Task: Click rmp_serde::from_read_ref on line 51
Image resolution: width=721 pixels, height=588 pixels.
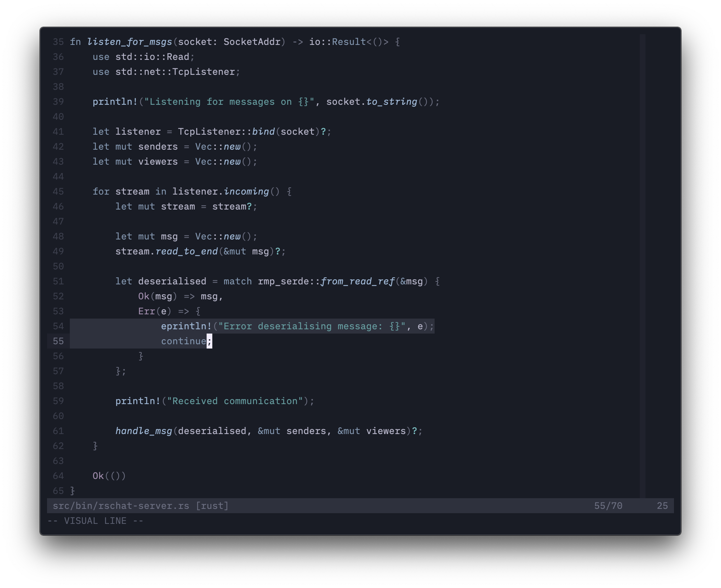Action: 326,282
